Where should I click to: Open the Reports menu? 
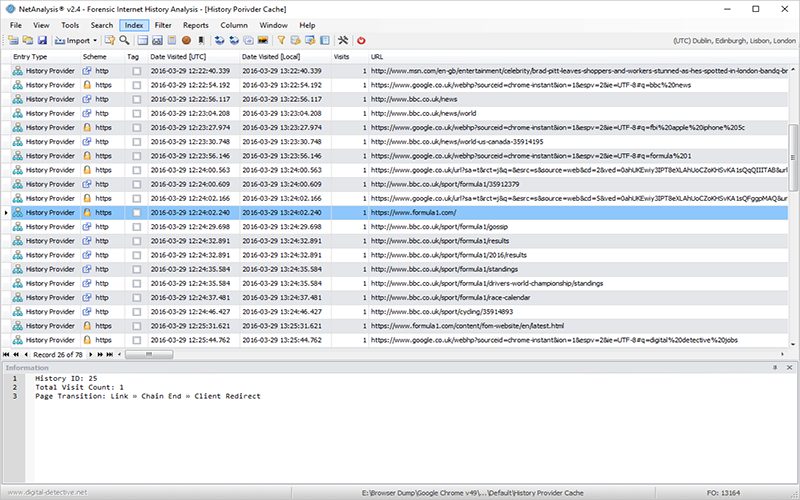196,25
